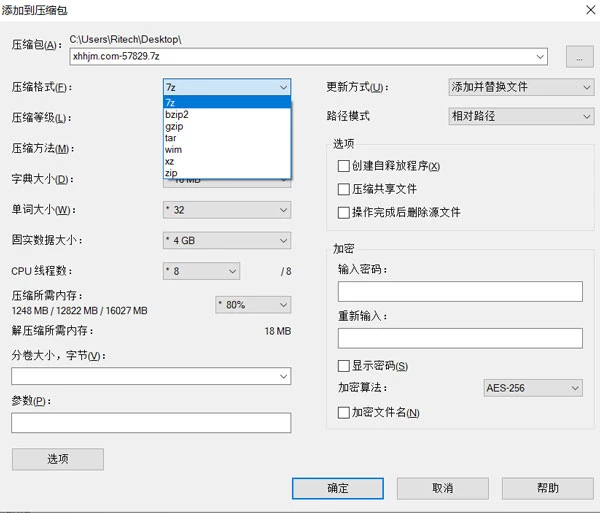Viewport: 600px width, 513px height.
Task: Click the 重新输入 password field
Action: point(460,338)
